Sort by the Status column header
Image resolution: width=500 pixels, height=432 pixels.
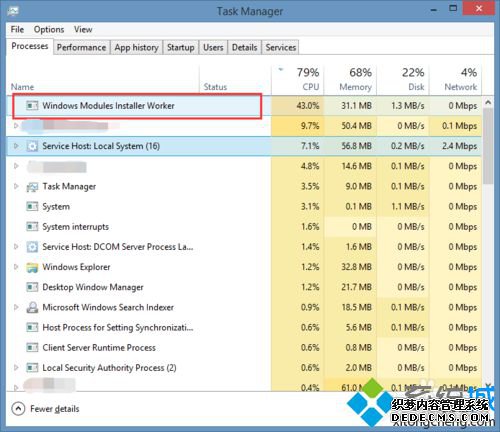235,80
